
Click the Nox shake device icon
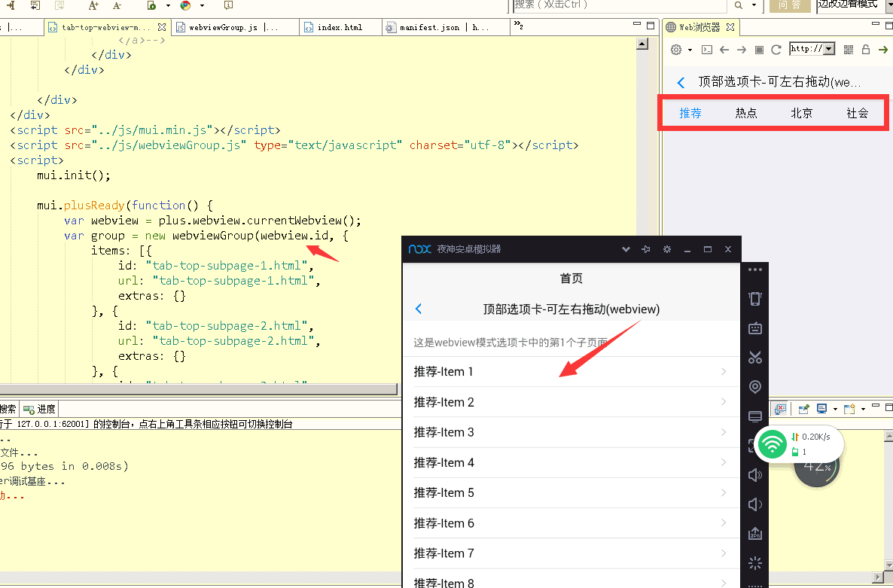click(754, 298)
